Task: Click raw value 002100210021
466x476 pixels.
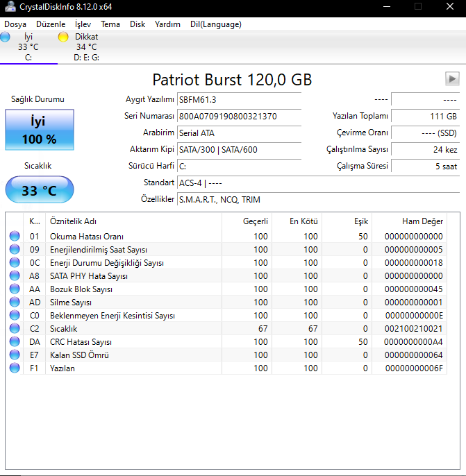Action: 413,329
